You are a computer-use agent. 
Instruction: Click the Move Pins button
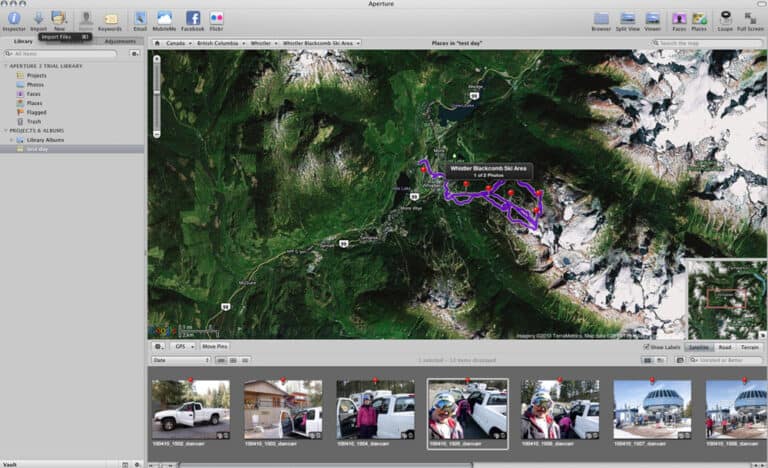coord(215,346)
